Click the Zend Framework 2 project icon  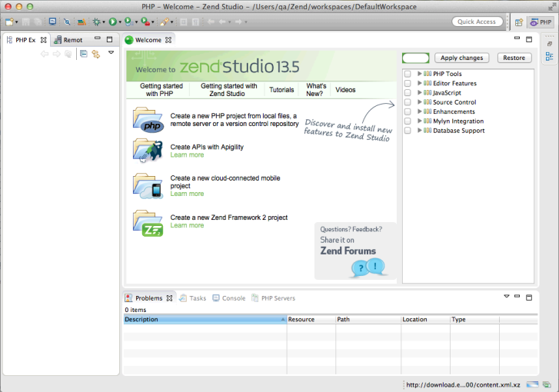148,223
